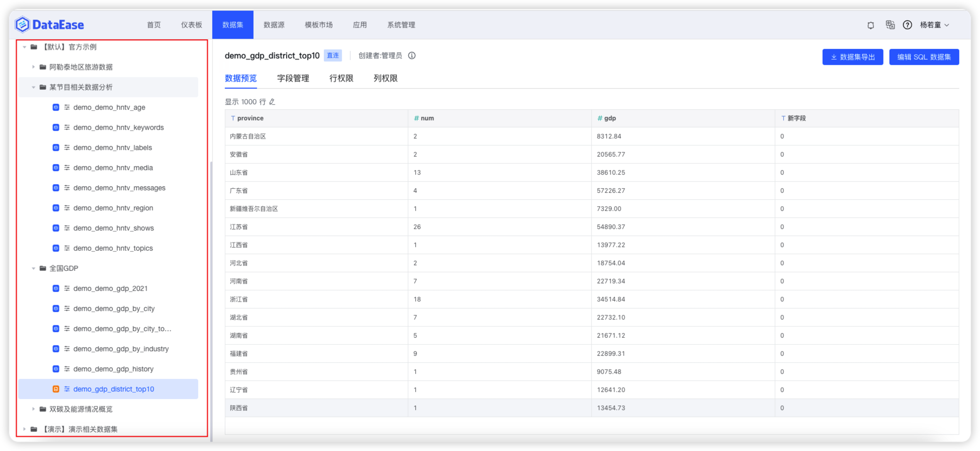Open the 系统管理 menu
Viewport: 980px width, 451px height.
tap(401, 25)
